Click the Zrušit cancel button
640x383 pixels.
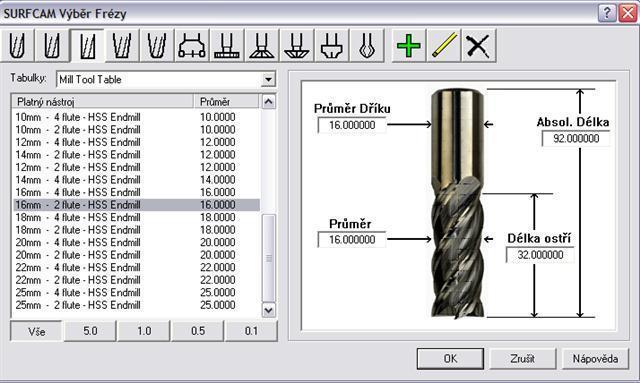[x=522, y=359]
